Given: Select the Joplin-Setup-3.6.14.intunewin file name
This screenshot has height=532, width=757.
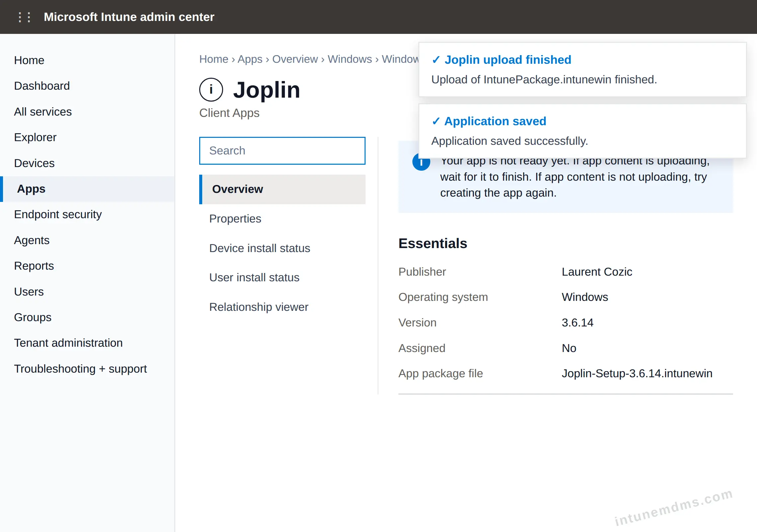Looking at the screenshot, I should [637, 373].
